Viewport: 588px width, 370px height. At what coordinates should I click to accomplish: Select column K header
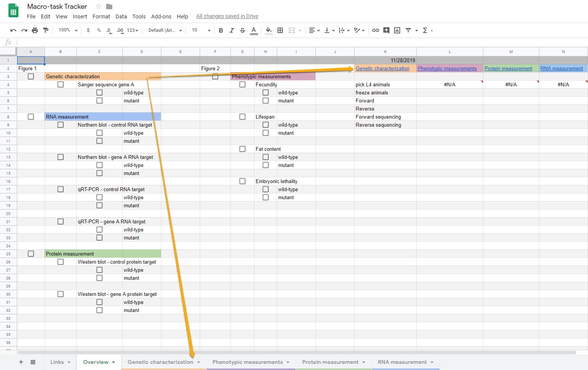coord(385,51)
